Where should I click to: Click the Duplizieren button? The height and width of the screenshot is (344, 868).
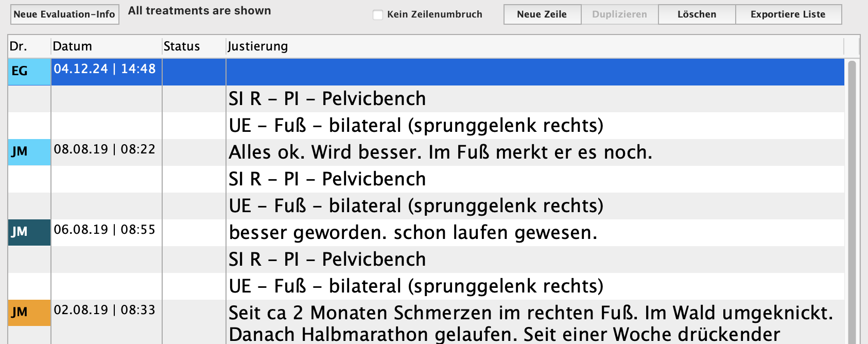(x=619, y=14)
